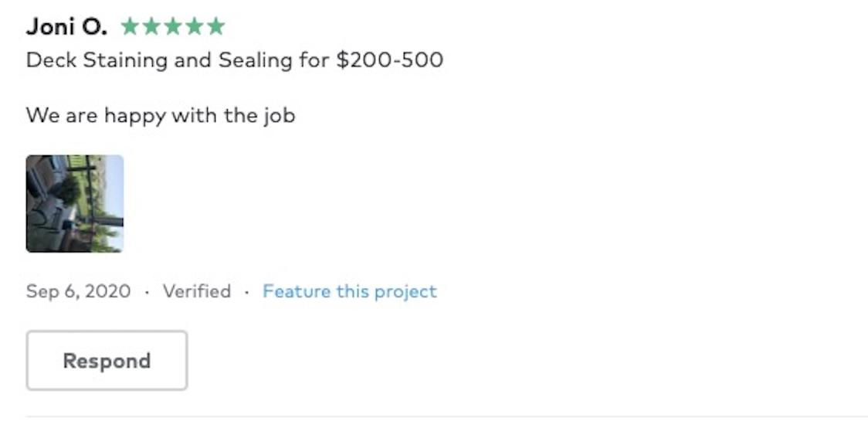Click reviewer name Joni O.
Image resolution: width=868 pixels, height=428 pixels.
(x=66, y=27)
